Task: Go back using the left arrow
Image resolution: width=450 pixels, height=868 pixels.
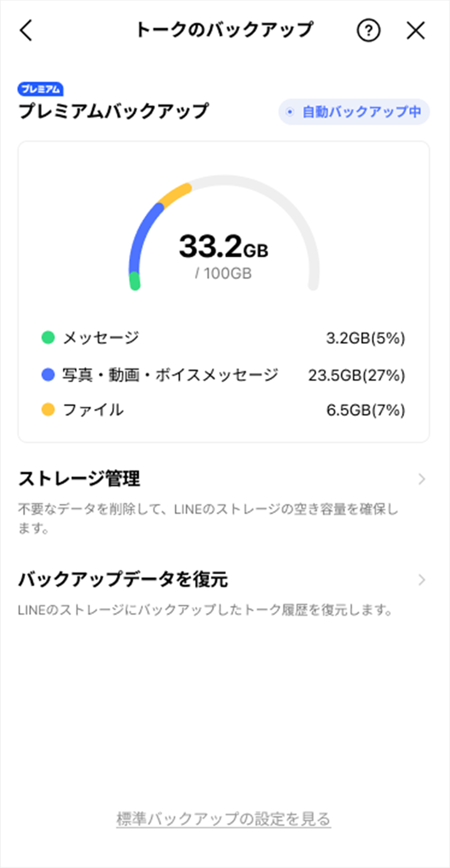Action: [26, 30]
